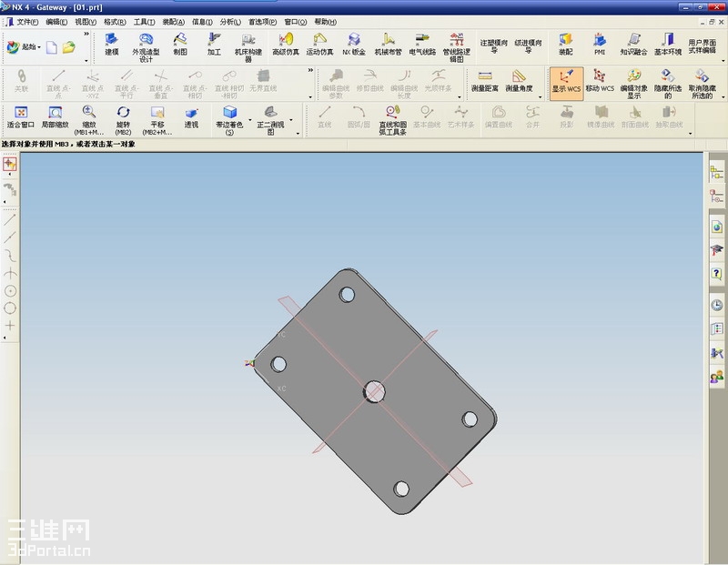The height and width of the screenshot is (565, 728).
Task: Toggle 显示 WCS display button
Action: point(566,83)
